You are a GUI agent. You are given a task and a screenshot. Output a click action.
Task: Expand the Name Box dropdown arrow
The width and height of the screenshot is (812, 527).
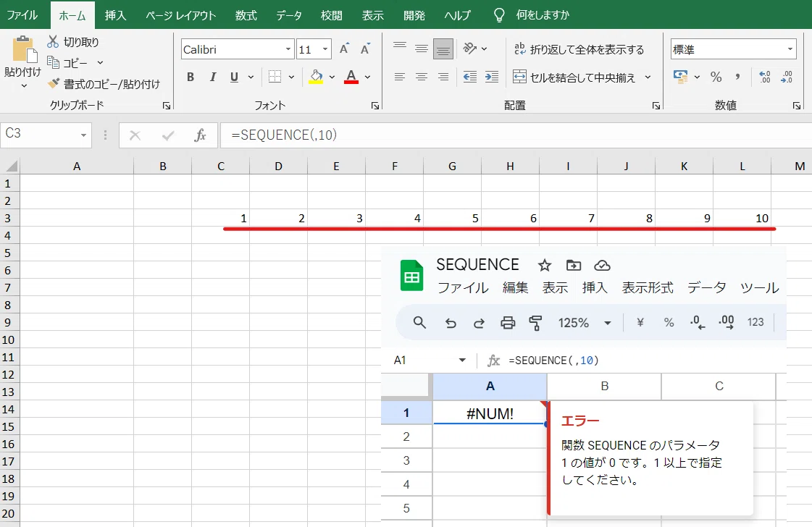click(x=83, y=135)
